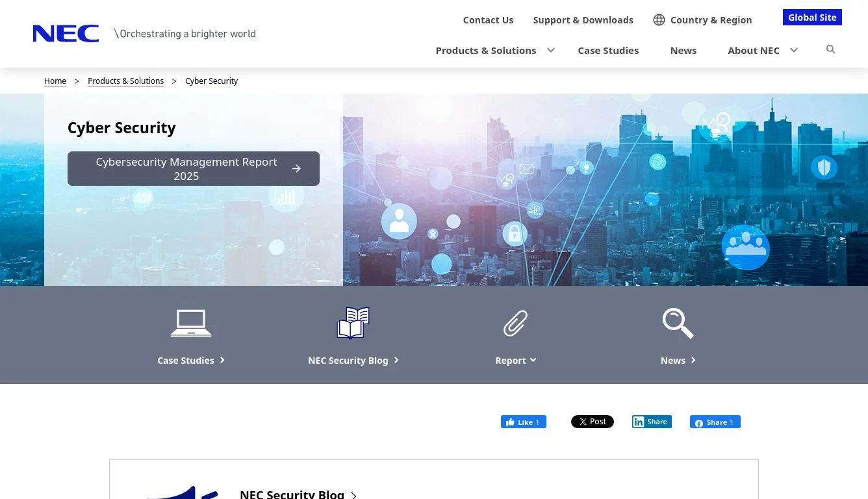Viewport: 868px width, 499px height.
Task: Share the page via LinkedIn Share button
Action: pyautogui.click(x=652, y=422)
